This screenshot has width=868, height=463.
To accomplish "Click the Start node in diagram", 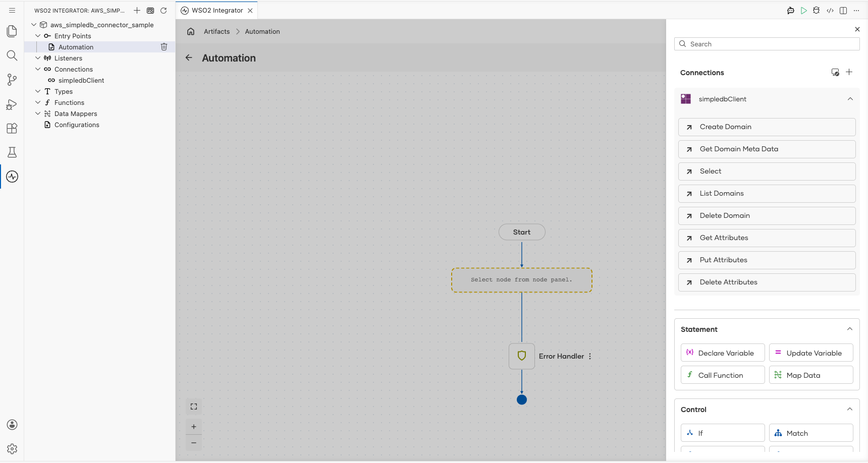I will click(522, 232).
